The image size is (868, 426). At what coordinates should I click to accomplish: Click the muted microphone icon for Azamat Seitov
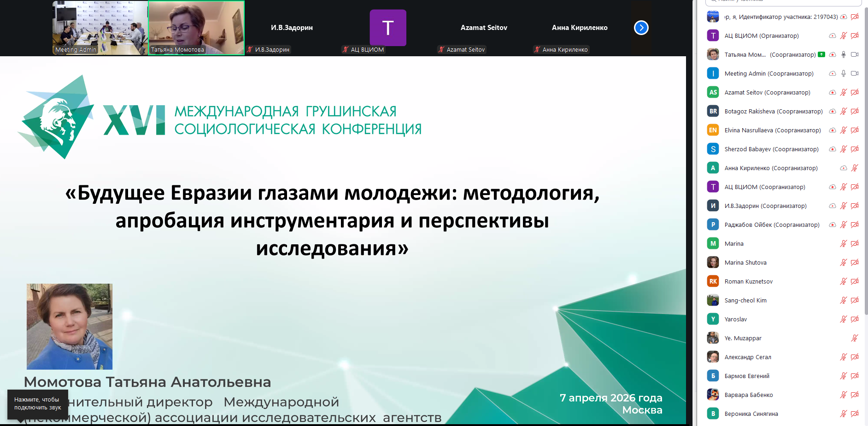(x=843, y=92)
